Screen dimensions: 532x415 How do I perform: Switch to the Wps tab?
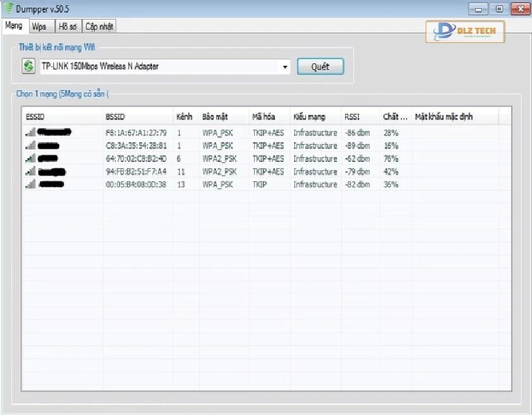39,27
